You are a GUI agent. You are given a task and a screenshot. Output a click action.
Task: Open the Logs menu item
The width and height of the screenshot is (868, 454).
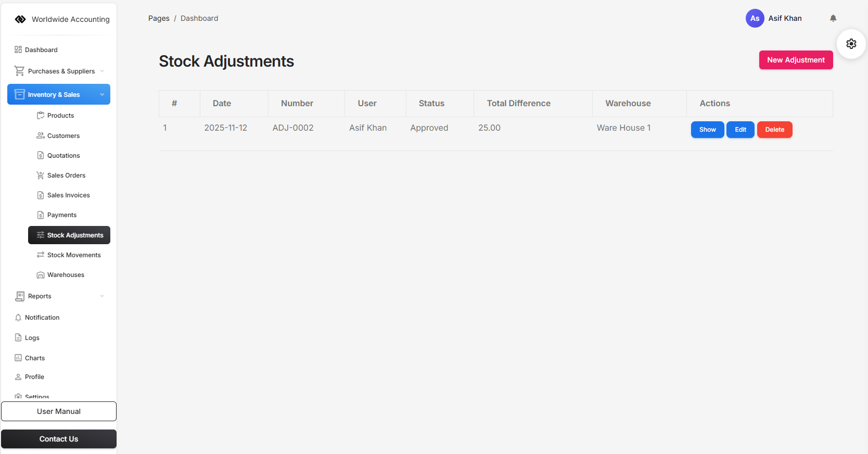pos(32,338)
